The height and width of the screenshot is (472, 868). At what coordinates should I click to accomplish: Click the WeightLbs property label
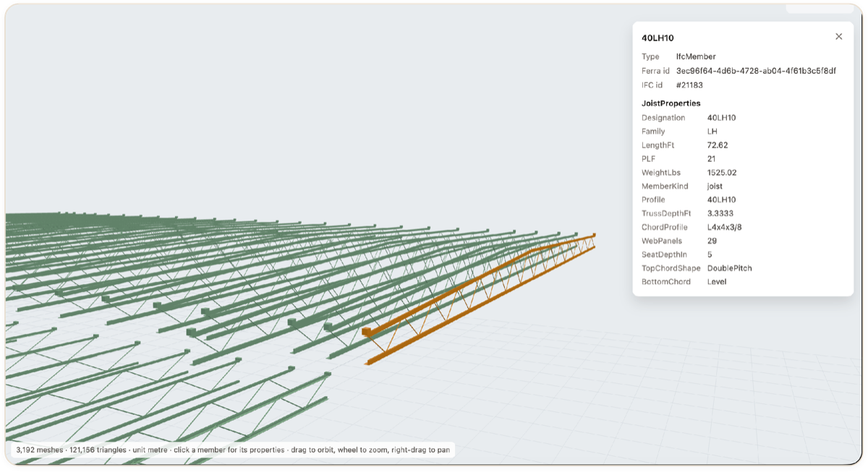pos(661,173)
